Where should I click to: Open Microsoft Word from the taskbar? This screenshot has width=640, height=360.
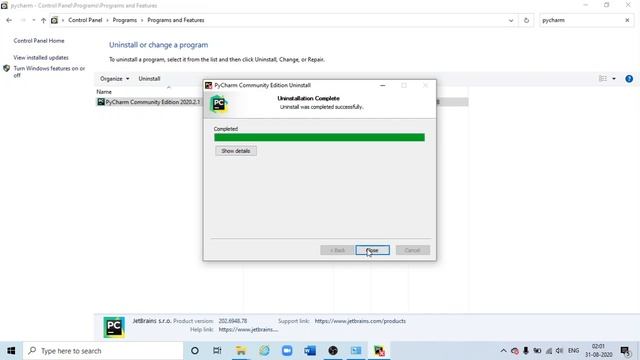click(x=310, y=351)
